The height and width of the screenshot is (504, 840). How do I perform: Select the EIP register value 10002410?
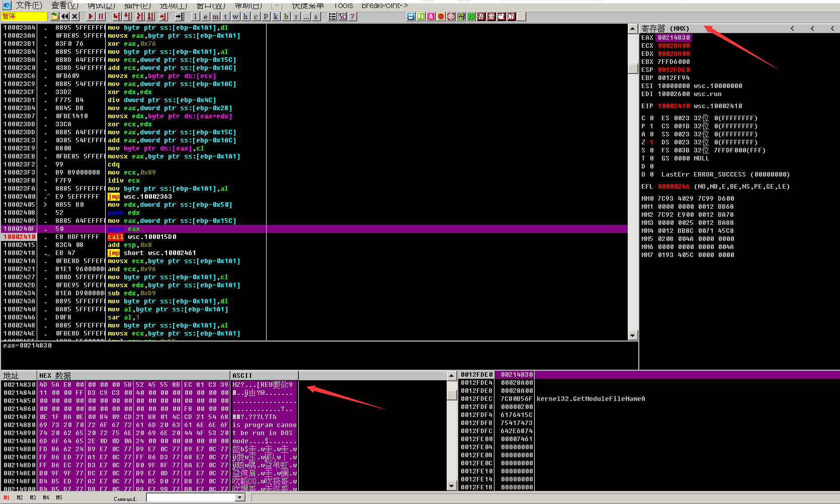click(x=674, y=106)
